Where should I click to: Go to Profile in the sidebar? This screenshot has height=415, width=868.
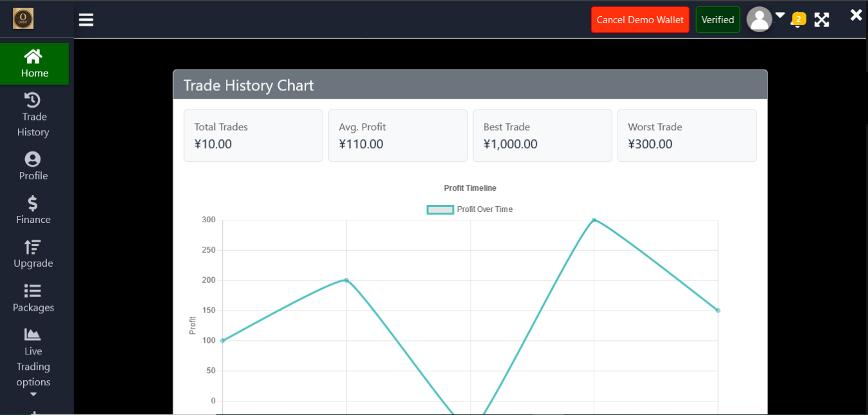click(x=34, y=166)
